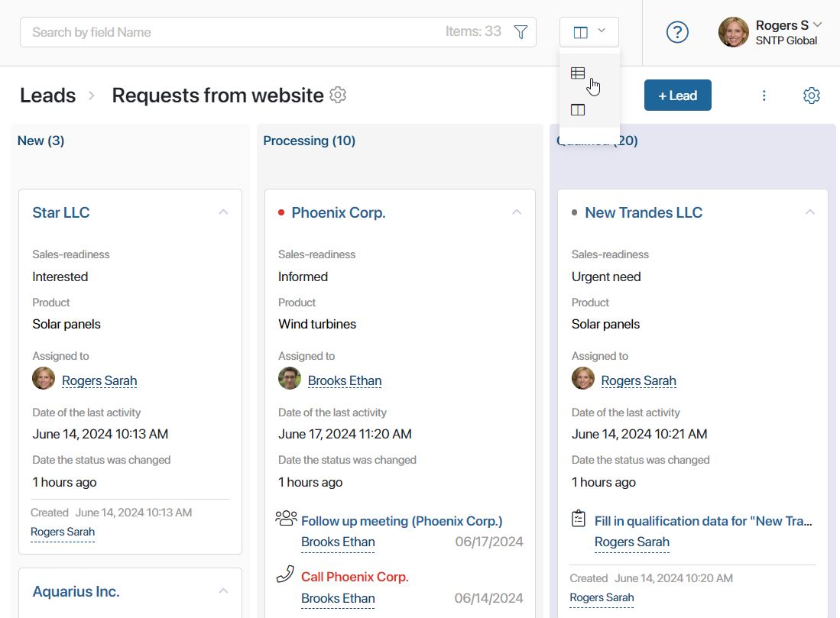Open the gear next to Requests from website

pyautogui.click(x=338, y=95)
